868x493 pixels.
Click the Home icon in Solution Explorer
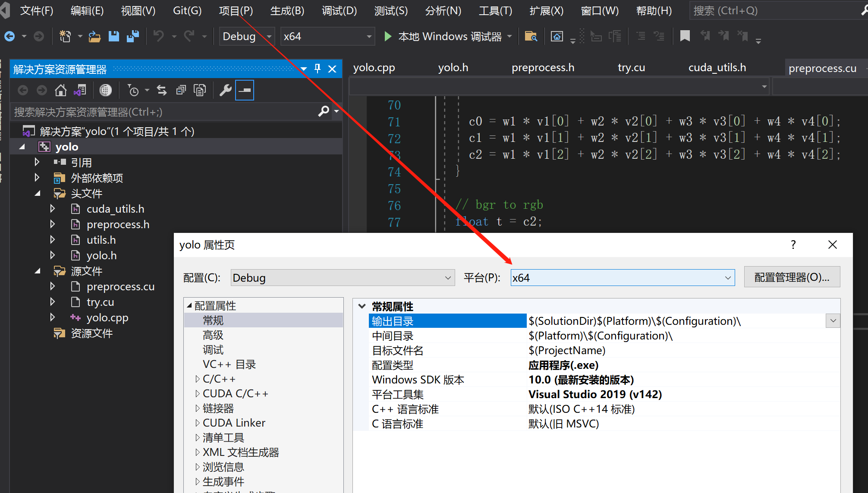coord(61,90)
